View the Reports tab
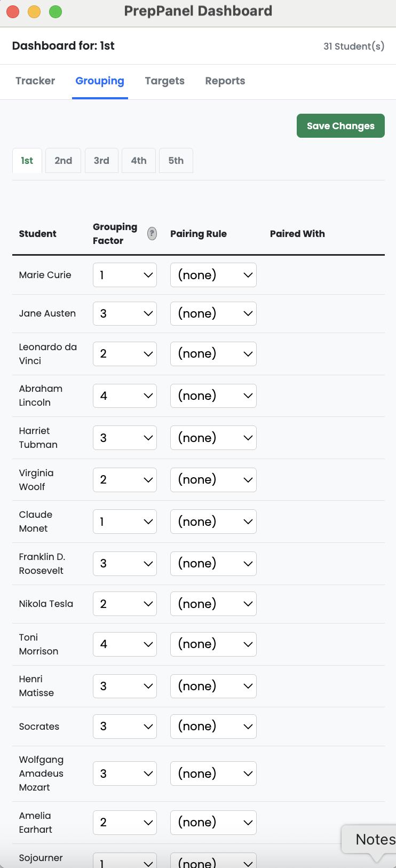 point(225,81)
